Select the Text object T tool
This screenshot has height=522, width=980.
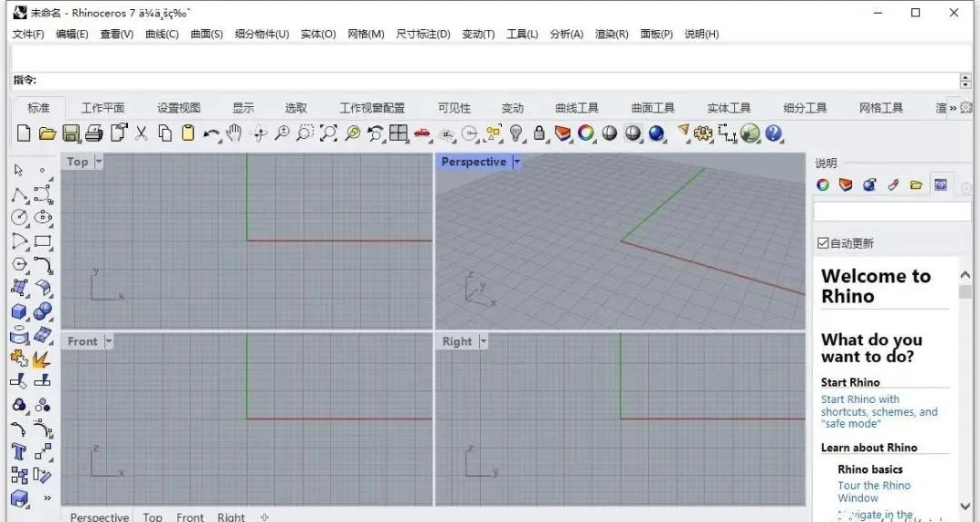click(x=19, y=452)
